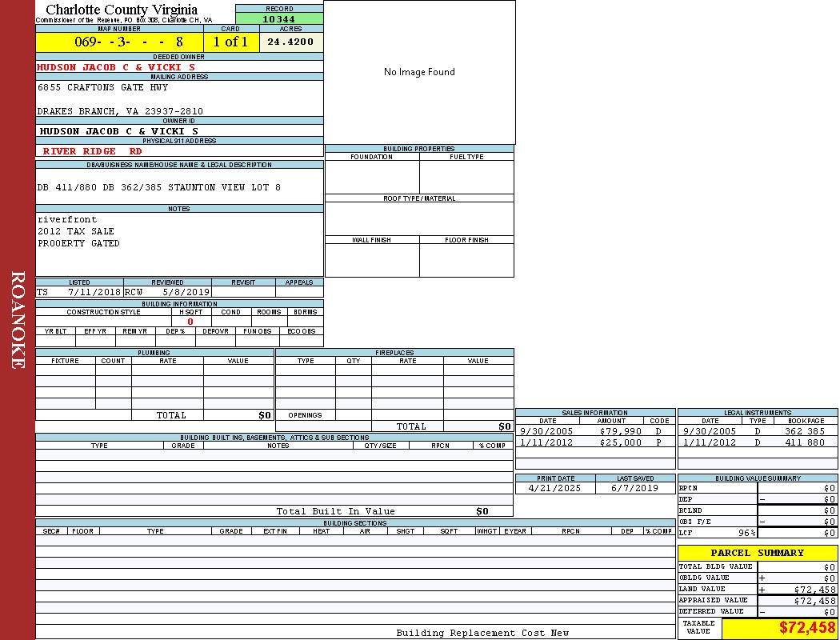Click the last saved date 6/7/2019

coord(634,487)
